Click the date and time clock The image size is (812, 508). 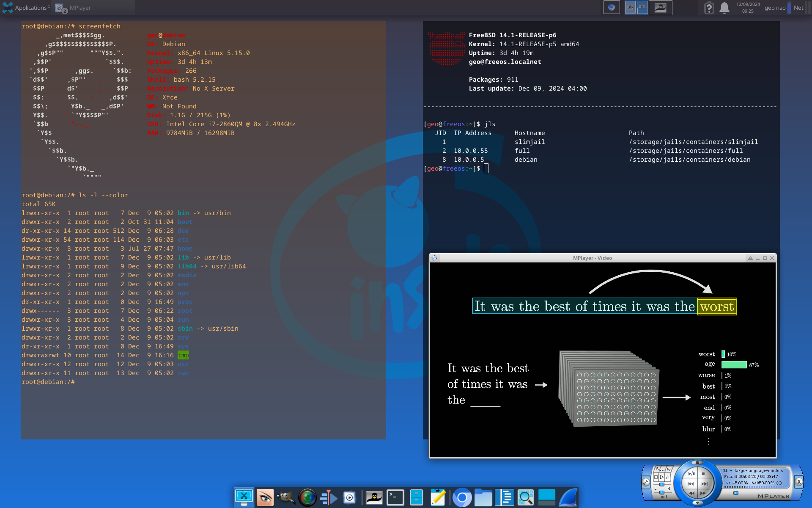748,8
